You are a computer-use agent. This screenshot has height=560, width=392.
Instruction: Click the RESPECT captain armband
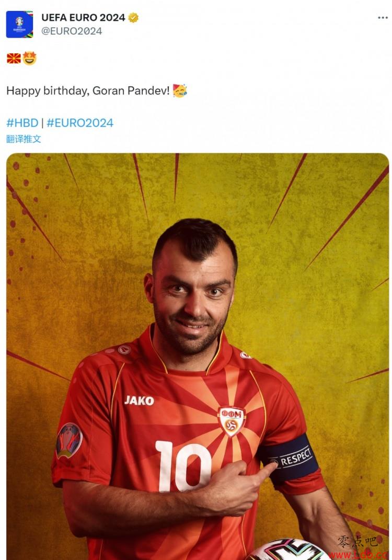pyautogui.click(x=291, y=459)
